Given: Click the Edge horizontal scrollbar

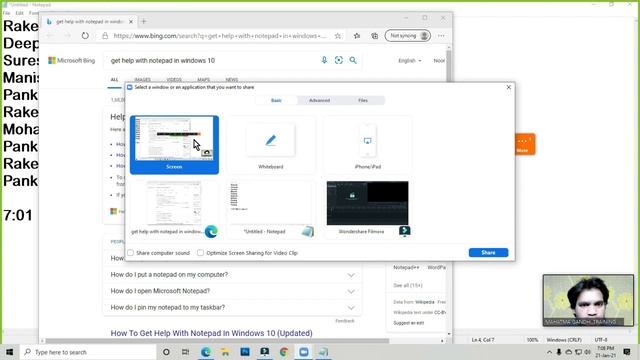Looking at the screenshot, I should click(217, 340).
